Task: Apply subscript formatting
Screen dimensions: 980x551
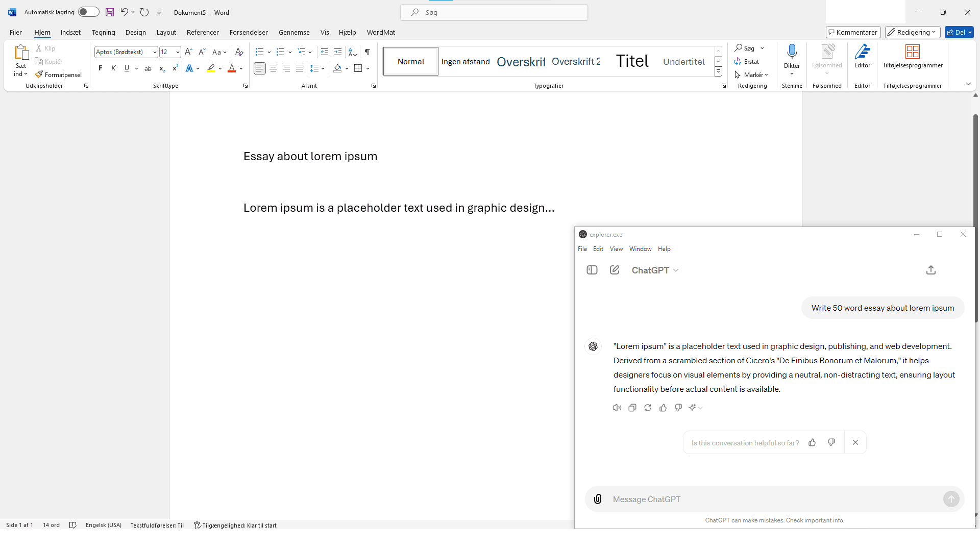Action: (162, 68)
